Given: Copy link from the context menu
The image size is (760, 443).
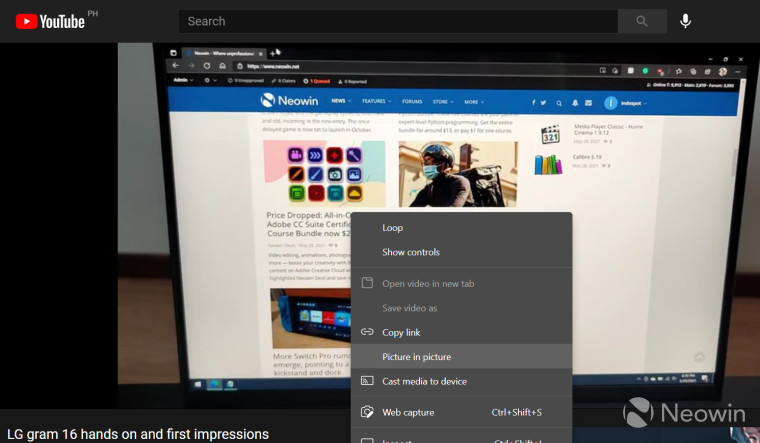Looking at the screenshot, I should 461,332.
